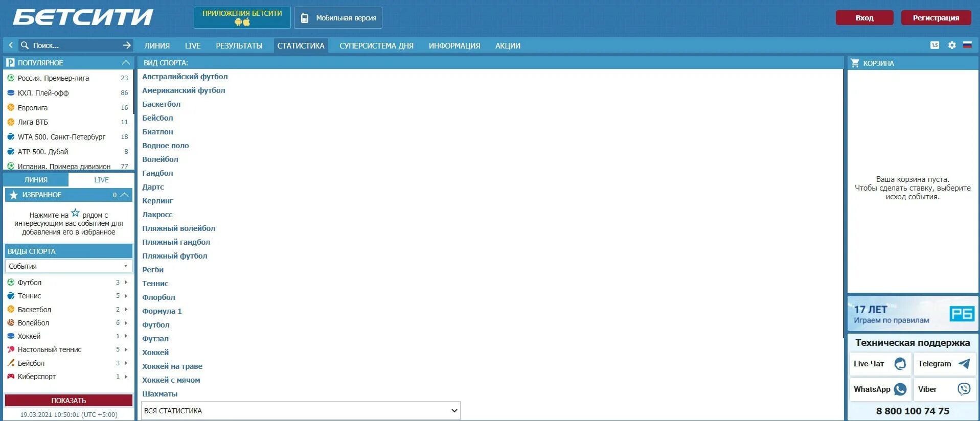The width and height of the screenshot is (980, 421).
Task: Click the star icon in Избранное header
Action: [14, 195]
